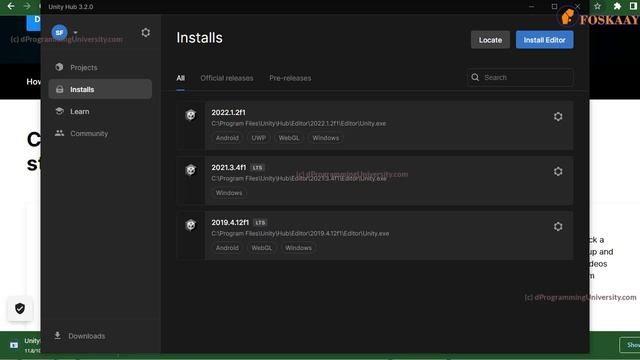Click the Community people icon
Viewport: 640px width, 360px height.
60,133
